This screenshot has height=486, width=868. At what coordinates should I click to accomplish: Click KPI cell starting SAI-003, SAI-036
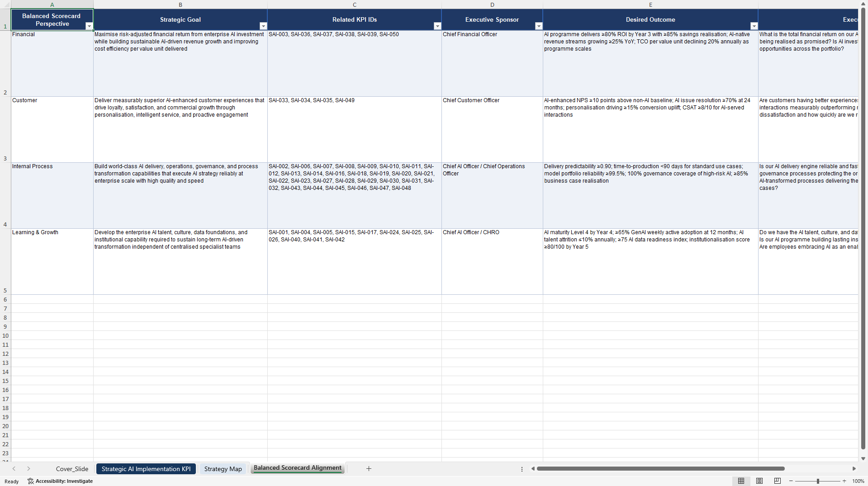coord(355,63)
